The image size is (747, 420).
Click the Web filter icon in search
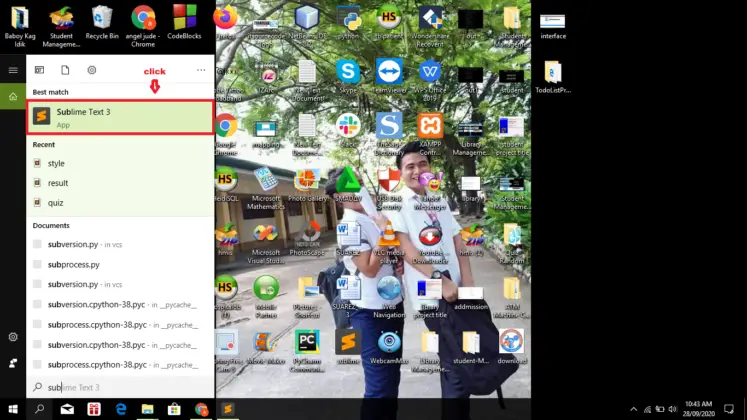[x=92, y=70]
